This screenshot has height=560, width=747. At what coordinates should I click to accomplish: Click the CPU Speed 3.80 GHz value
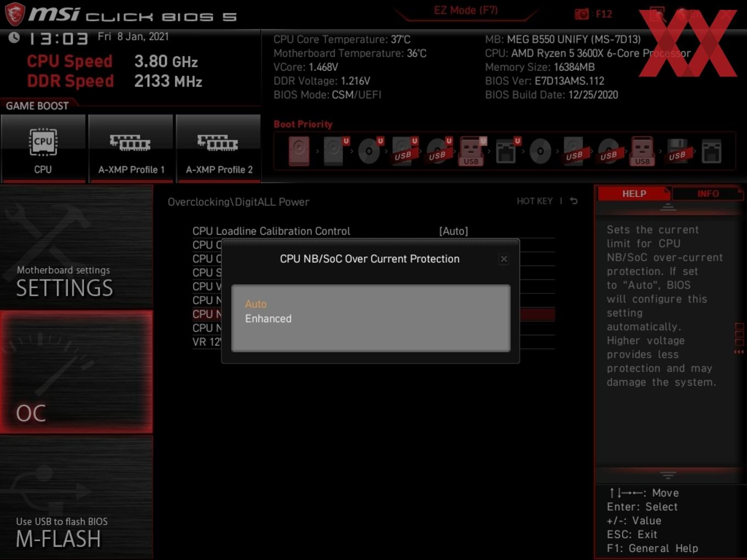tap(166, 61)
